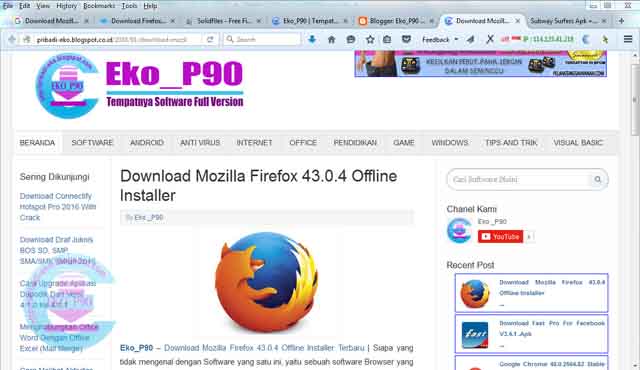Close the Blogger: Eko_P90 tab
This screenshot has height=370, width=640.
431,21
